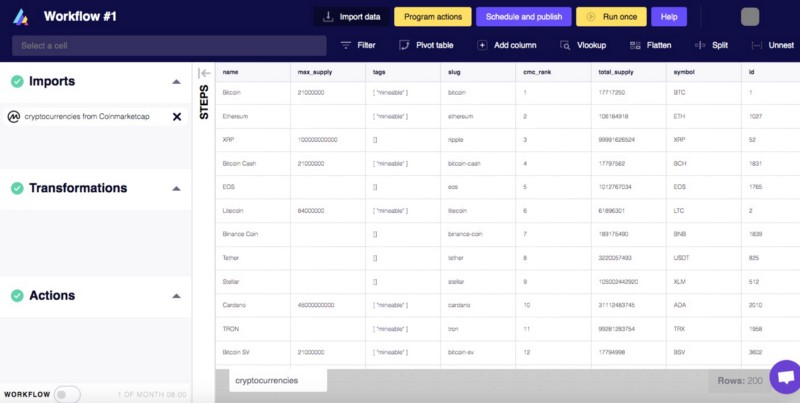Select the Bitcoin name cell
Viewport: 800px width, 403px height.
point(253,93)
